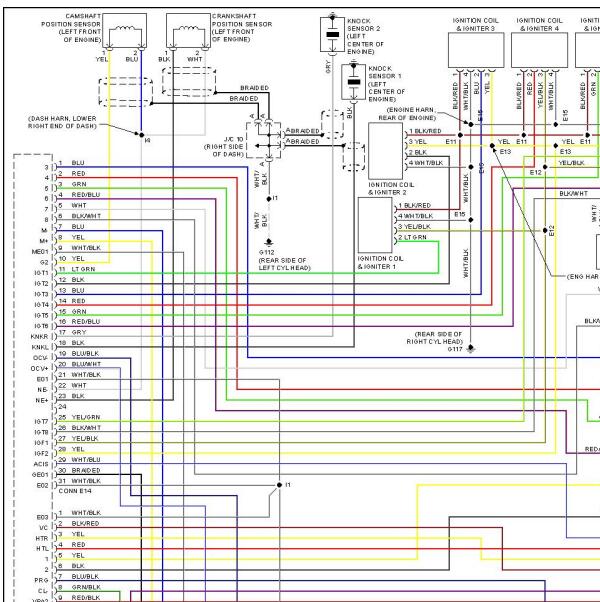Click pin label '19 BLU/BLK'
This screenshot has height=602, width=600.
coord(79,354)
